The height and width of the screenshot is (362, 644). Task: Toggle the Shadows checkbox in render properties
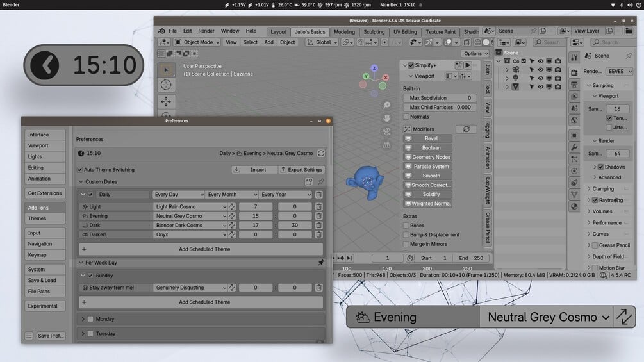601,167
